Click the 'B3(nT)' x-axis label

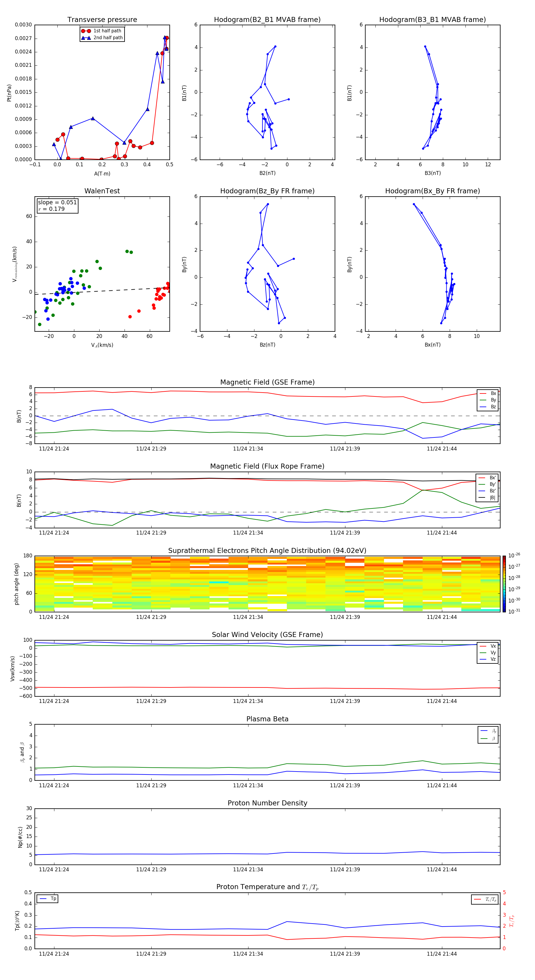(x=432, y=173)
